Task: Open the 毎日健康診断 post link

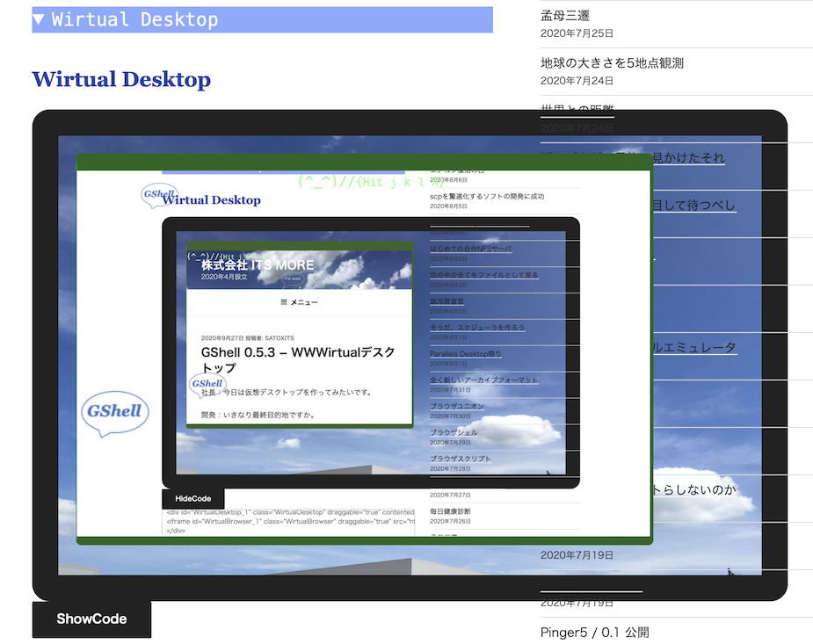Action: pos(450,510)
